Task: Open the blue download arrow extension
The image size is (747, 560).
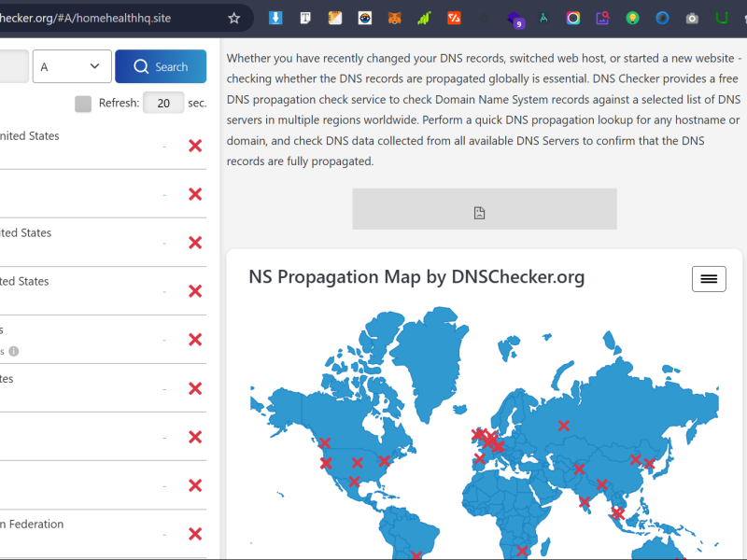Action: point(275,18)
